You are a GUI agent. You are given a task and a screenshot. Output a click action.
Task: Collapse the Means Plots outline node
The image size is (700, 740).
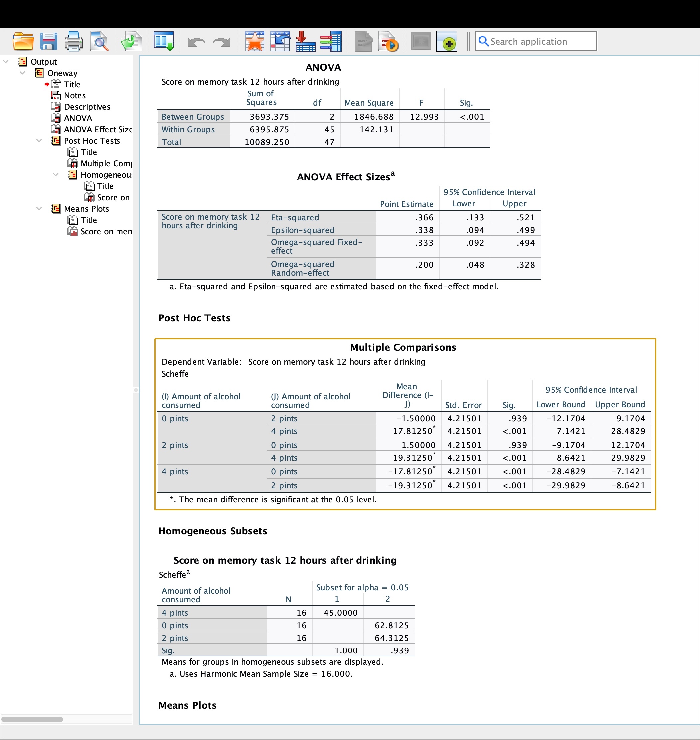click(x=39, y=209)
